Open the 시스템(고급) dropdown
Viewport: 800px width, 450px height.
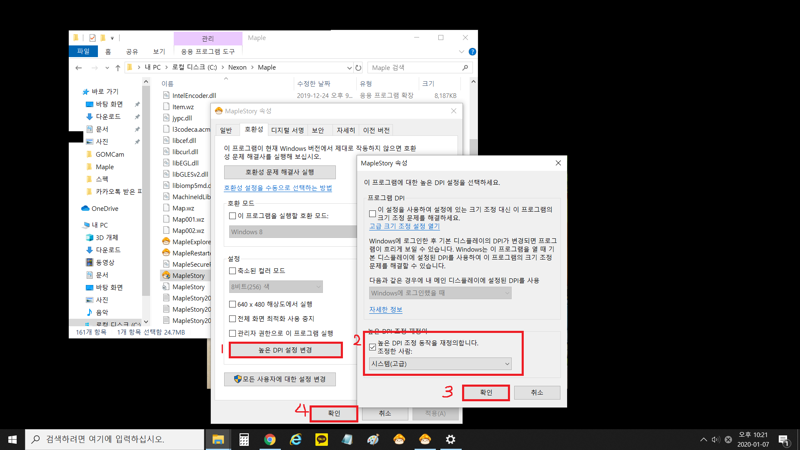click(x=440, y=364)
